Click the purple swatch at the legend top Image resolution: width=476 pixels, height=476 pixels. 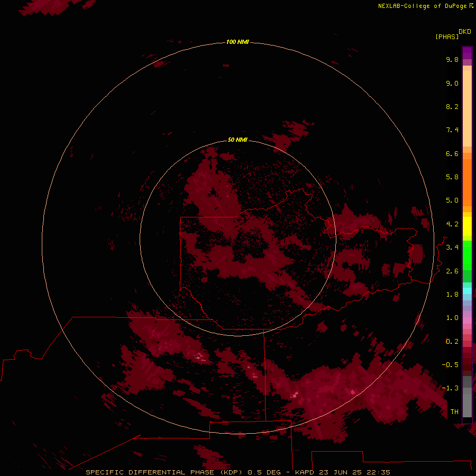pos(467,53)
